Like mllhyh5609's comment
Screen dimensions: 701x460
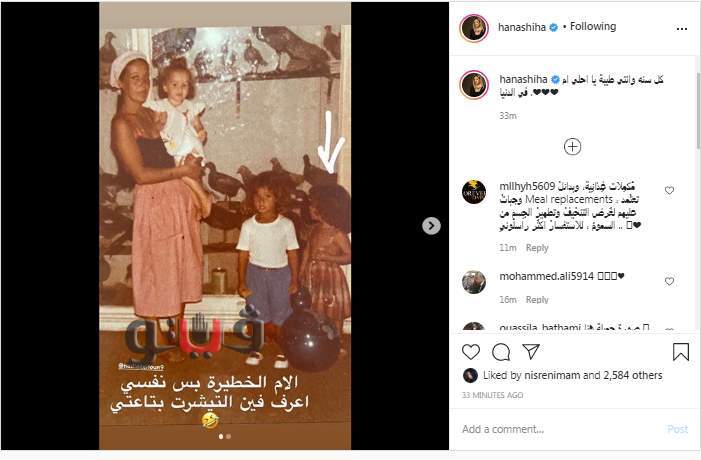point(669,190)
